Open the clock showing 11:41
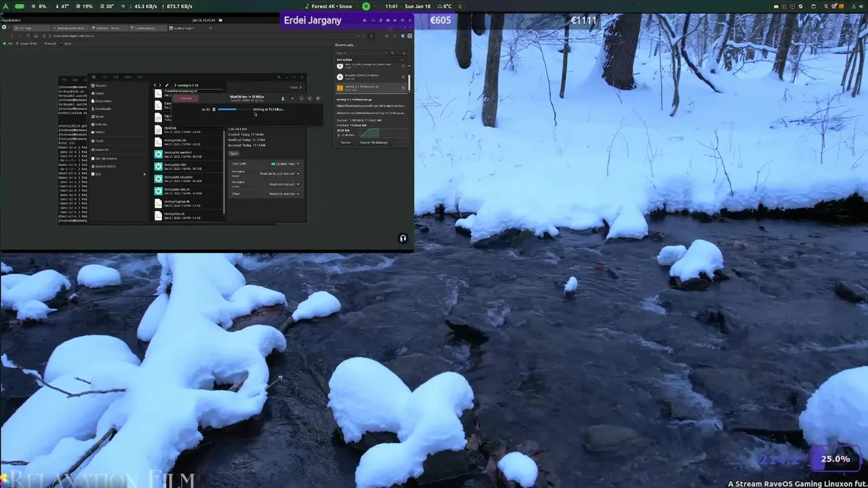Image resolution: width=868 pixels, height=488 pixels. tap(391, 6)
